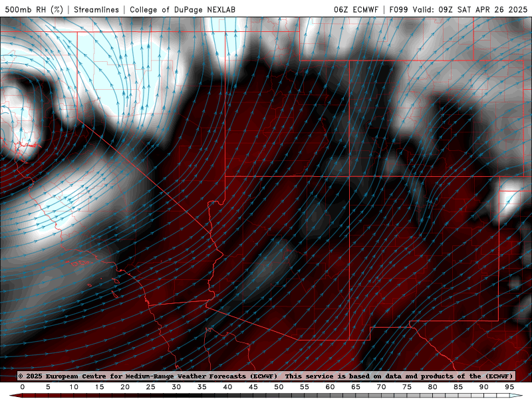Screen dimensions: 532x399
Task: Click the 25 value on the color scale
Action: 151,387
